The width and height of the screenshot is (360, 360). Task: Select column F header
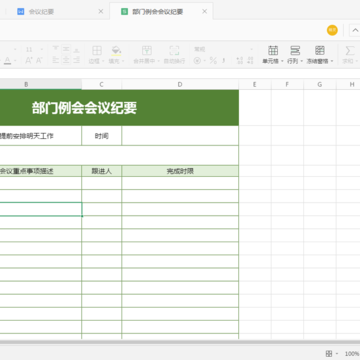(x=287, y=85)
